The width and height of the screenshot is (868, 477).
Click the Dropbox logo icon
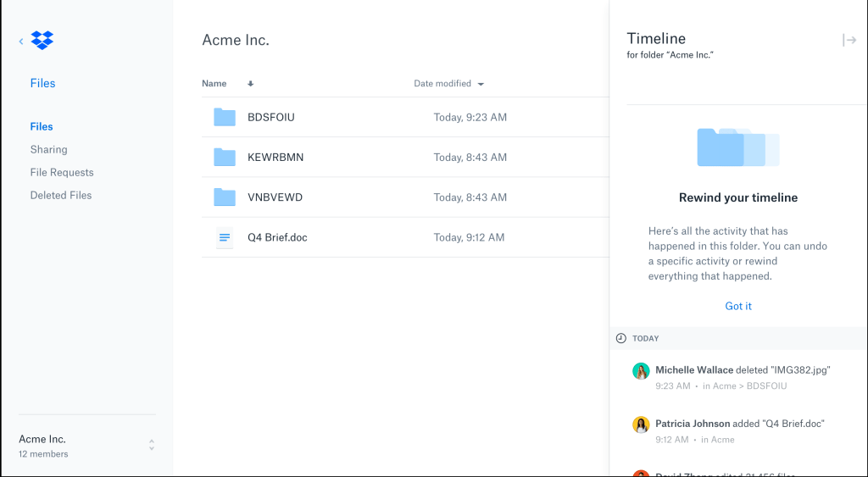tap(42, 40)
